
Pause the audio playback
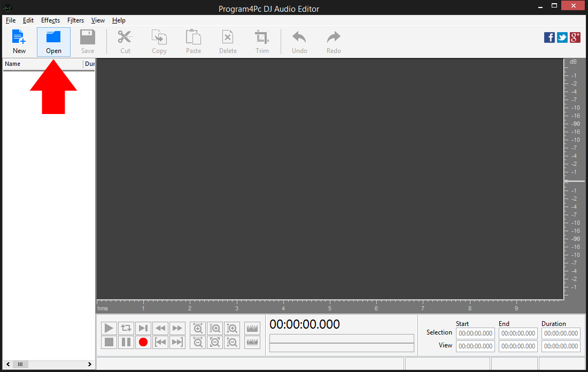(126, 342)
